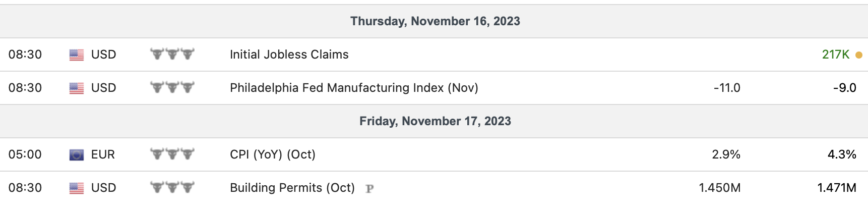Click bull importance icons for CPI (YoY)
This screenshot has height=209, width=868.
[172, 154]
